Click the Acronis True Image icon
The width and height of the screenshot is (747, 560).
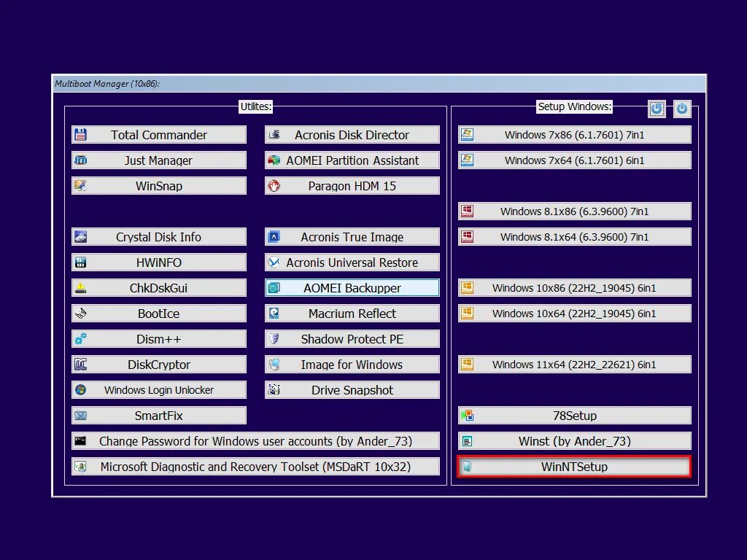(x=274, y=236)
